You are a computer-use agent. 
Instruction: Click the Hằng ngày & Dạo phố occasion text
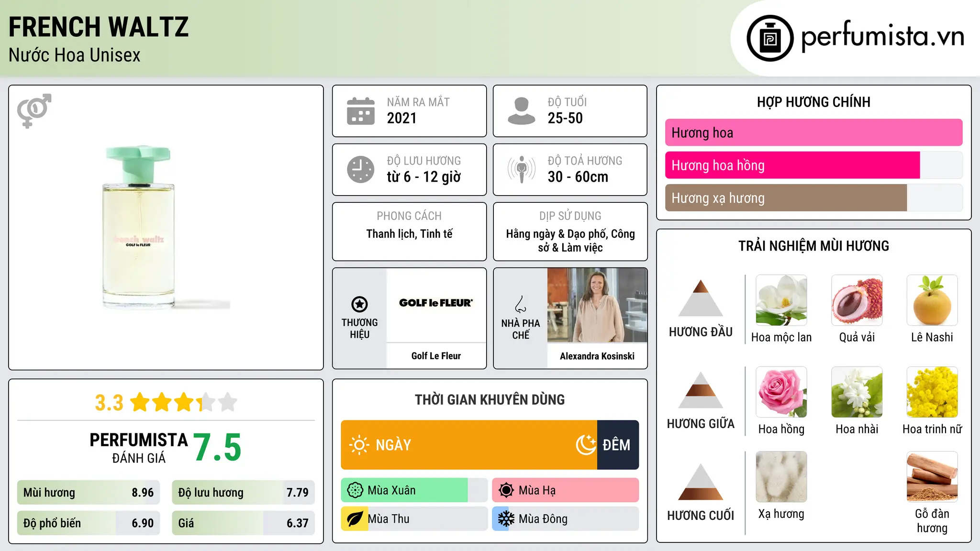[x=570, y=241]
